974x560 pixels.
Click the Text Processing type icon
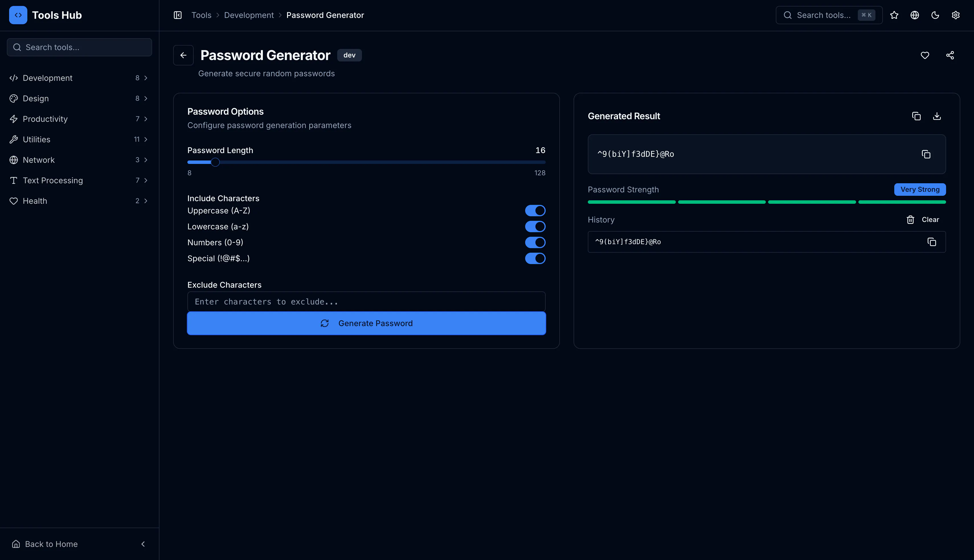[14, 180]
